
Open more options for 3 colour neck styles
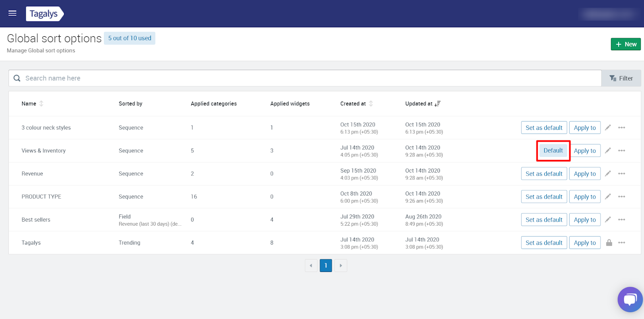point(622,128)
